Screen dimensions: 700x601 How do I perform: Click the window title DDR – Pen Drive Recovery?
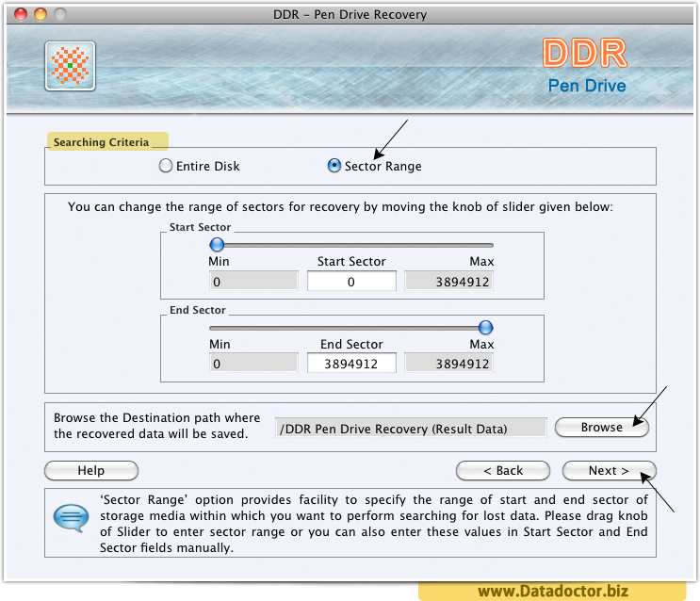click(x=350, y=15)
